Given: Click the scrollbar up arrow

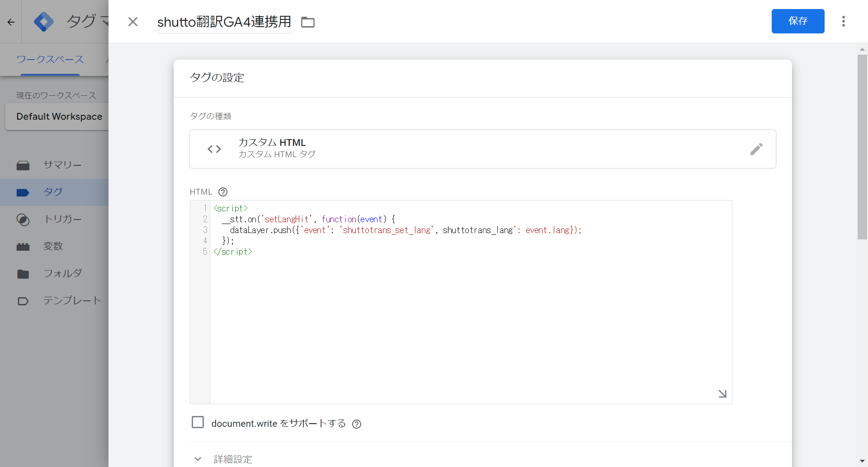Looking at the screenshot, I should click(x=862, y=49).
